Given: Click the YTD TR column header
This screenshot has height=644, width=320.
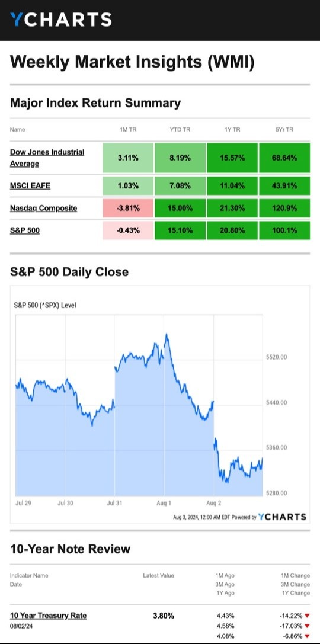Looking at the screenshot, I should [180, 129].
